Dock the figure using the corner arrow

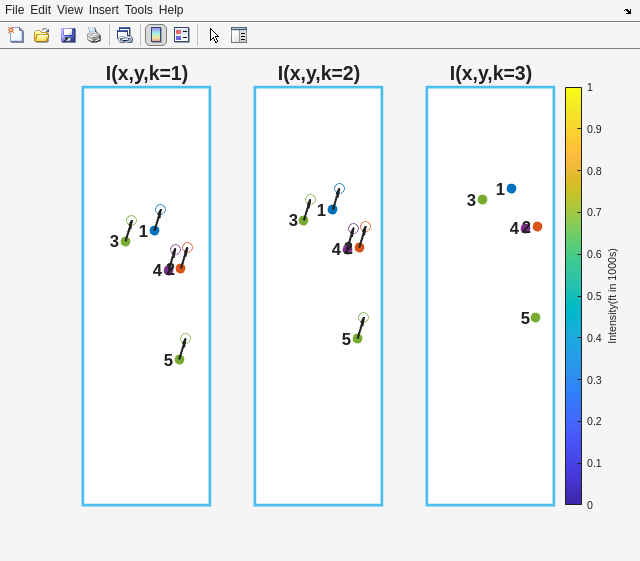click(x=628, y=11)
